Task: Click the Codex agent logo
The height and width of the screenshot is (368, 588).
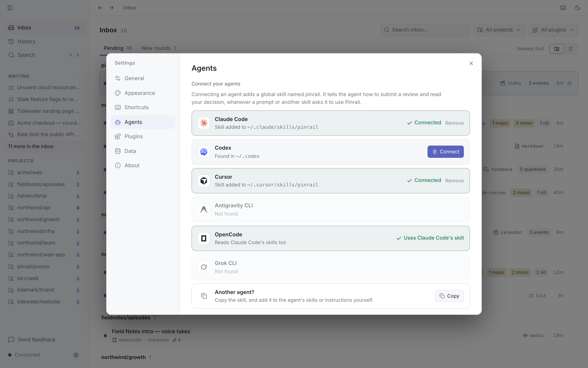Action: click(x=204, y=152)
